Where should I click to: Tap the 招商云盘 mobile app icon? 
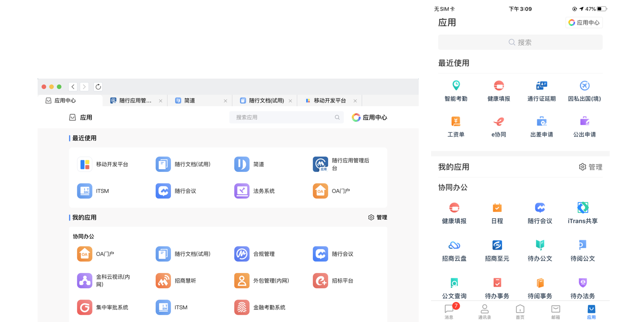tap(454, 245)
